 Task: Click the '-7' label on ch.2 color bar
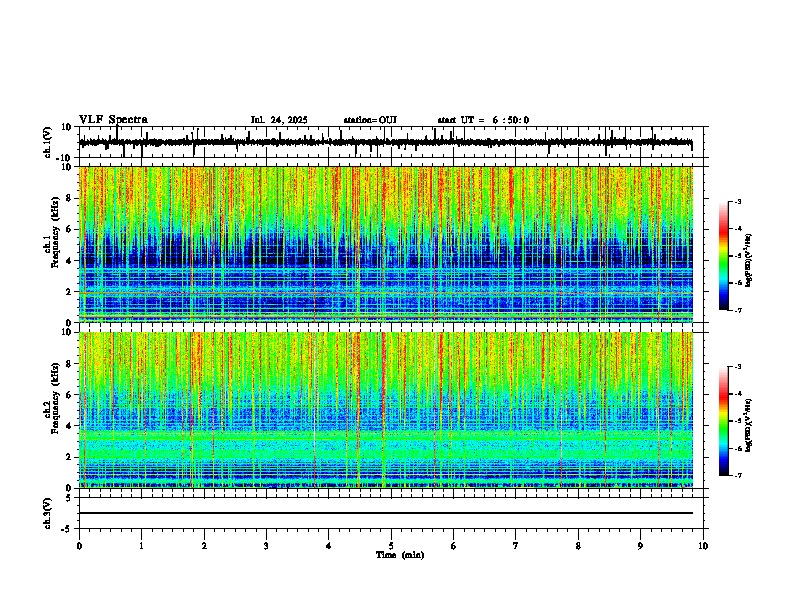click(x=738, y=476)
